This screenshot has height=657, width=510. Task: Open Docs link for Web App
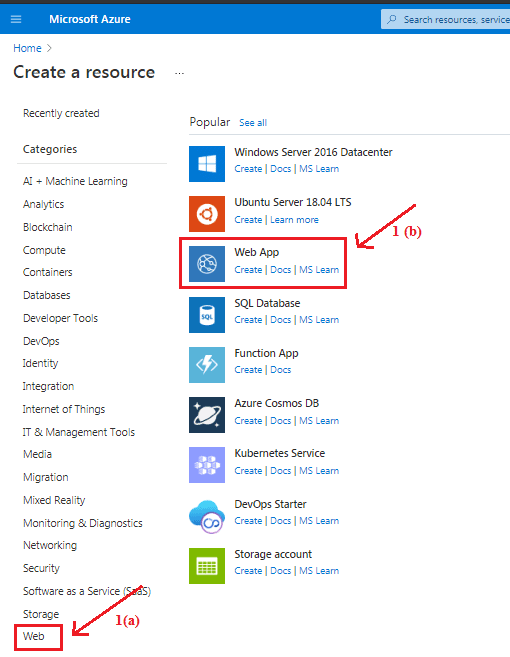click(280, 270)
